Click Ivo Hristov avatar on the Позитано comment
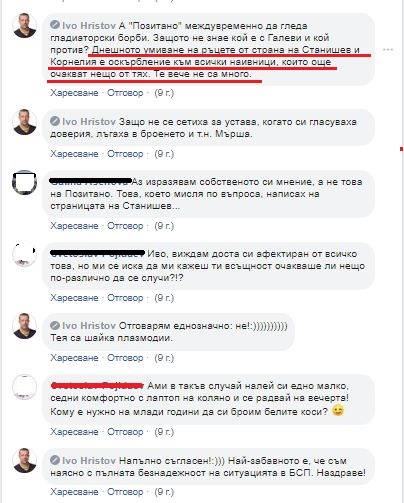Image resolution: width=404 pixels, height=503 pixels. click(x=24, y=25)
